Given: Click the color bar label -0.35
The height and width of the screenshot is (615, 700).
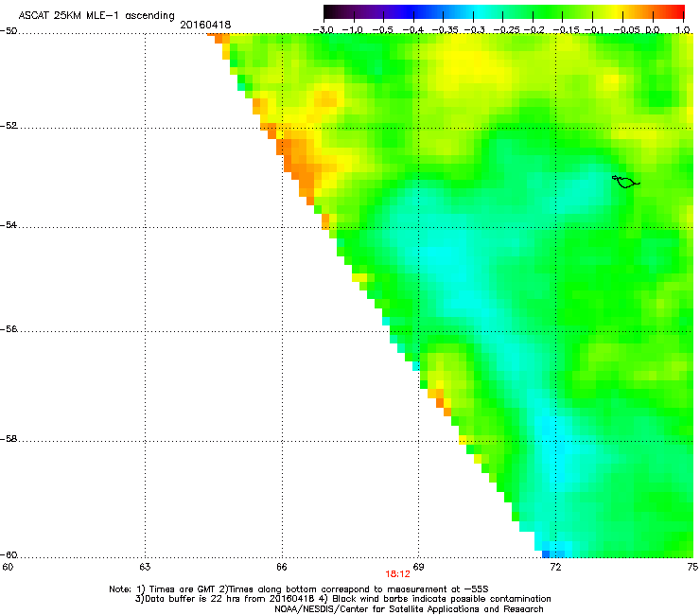Looking at the screenshot, I should [445, 30].
